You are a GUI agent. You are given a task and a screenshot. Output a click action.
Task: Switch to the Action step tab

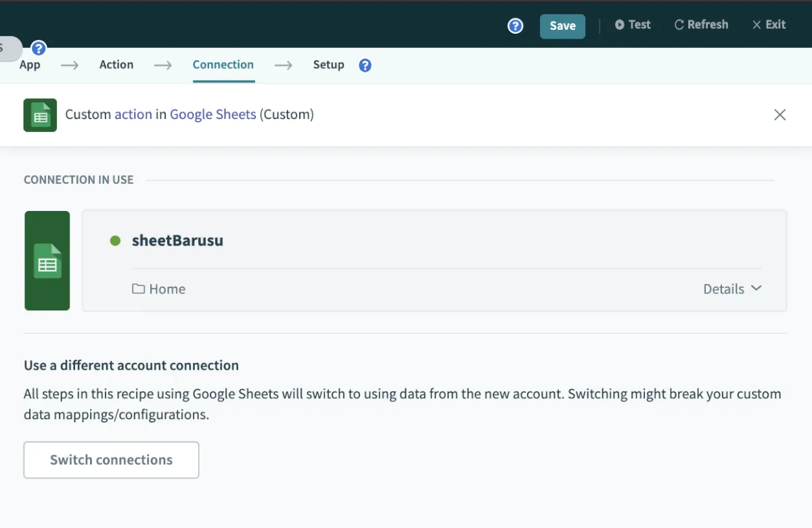[x=116, y=65]
